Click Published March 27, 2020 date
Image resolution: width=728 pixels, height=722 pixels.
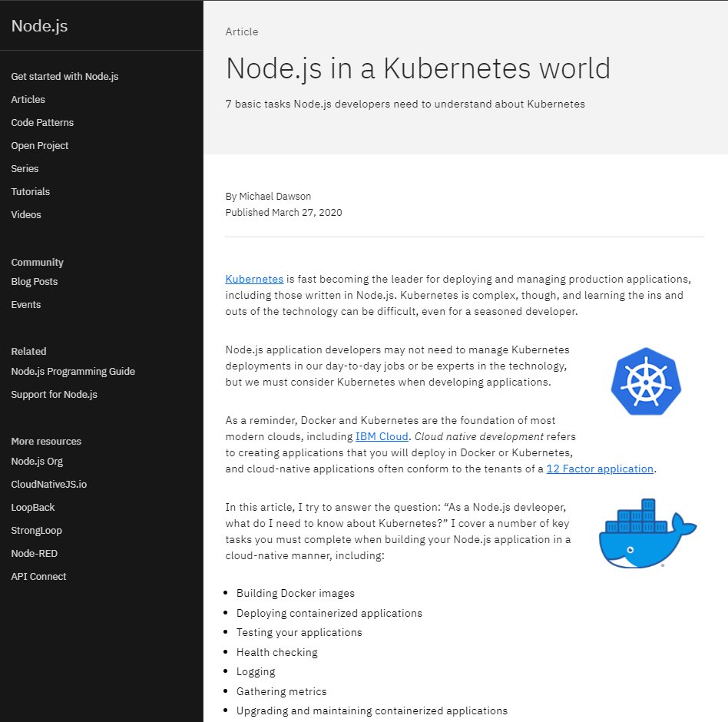pyautogui.click(x=283, y=213)
